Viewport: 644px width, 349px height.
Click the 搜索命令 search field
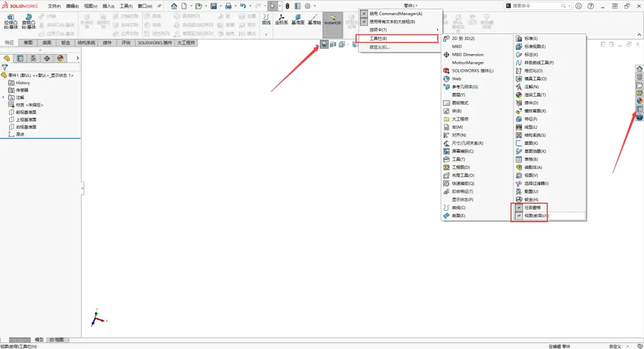535,6
